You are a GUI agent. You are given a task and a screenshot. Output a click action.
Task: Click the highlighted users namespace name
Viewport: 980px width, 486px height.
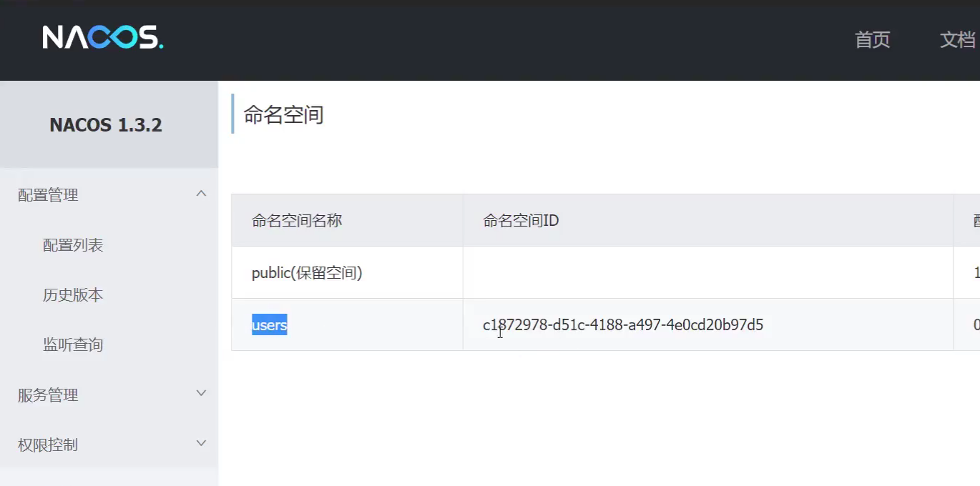pos(269,325)
